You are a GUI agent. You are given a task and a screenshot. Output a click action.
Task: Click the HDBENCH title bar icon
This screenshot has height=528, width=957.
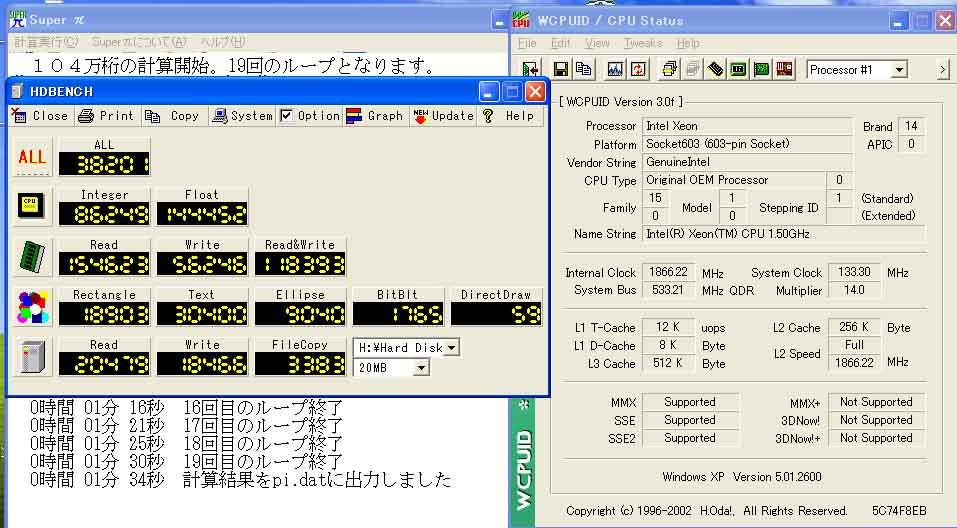18,92
